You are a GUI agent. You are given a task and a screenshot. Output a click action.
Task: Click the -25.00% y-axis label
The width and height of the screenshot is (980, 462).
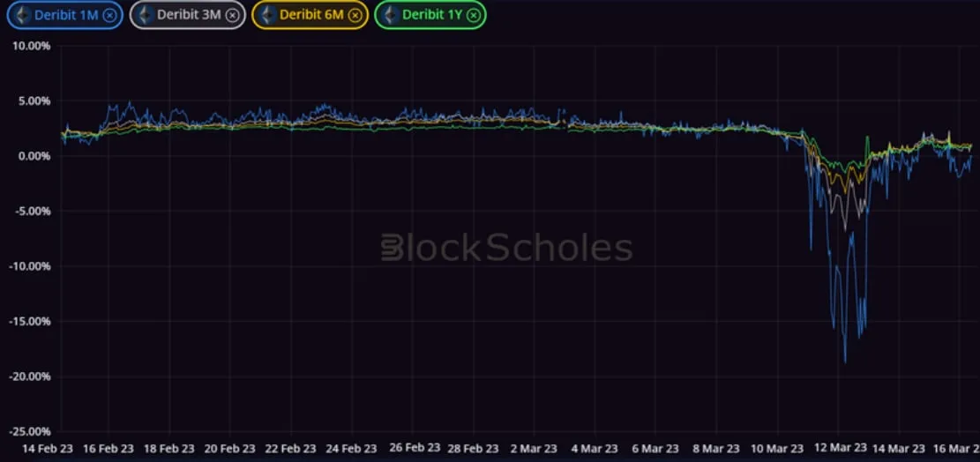click(x=29, y=431)
